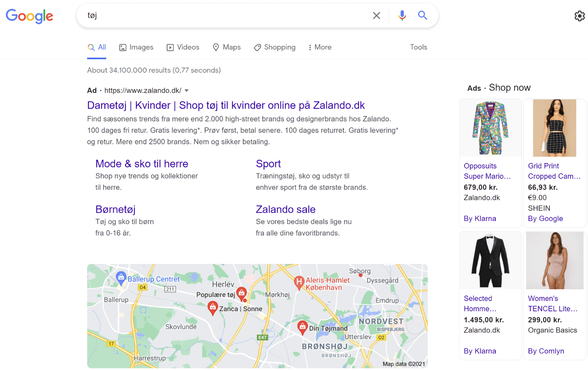
Task: Click the grid print outfit product image
Action: pyautogui.click(x=555, y=128)
